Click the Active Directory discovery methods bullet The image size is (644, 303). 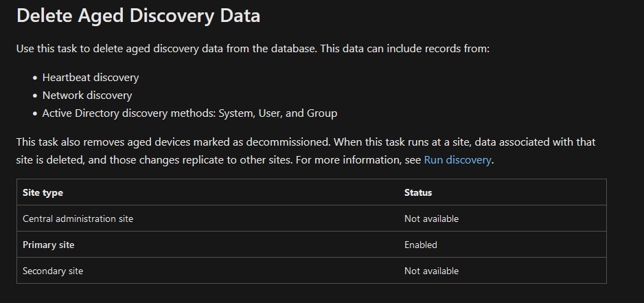189,113
